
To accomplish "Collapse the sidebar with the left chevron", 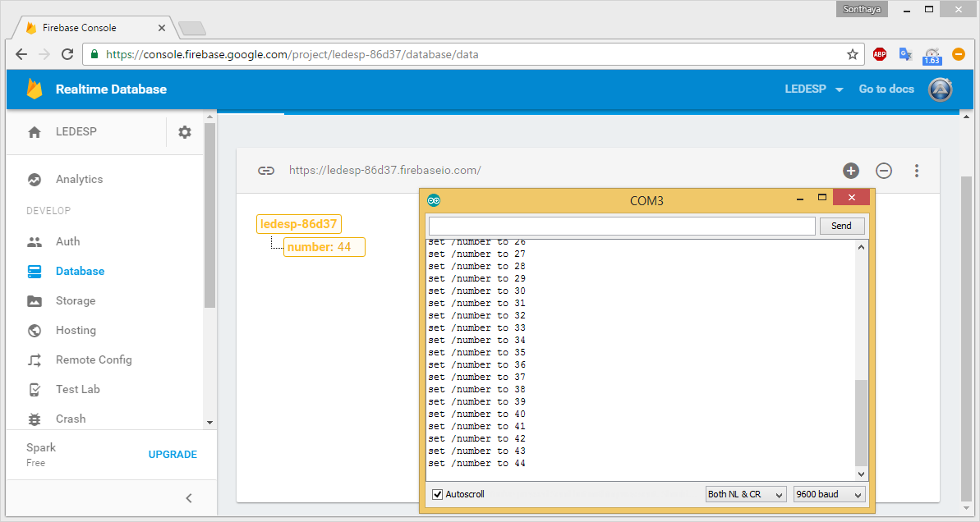I will (189, 498).
